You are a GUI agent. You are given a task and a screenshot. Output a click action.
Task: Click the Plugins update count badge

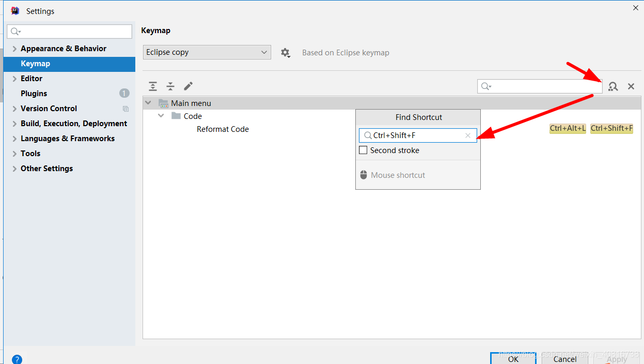point(124,94)
